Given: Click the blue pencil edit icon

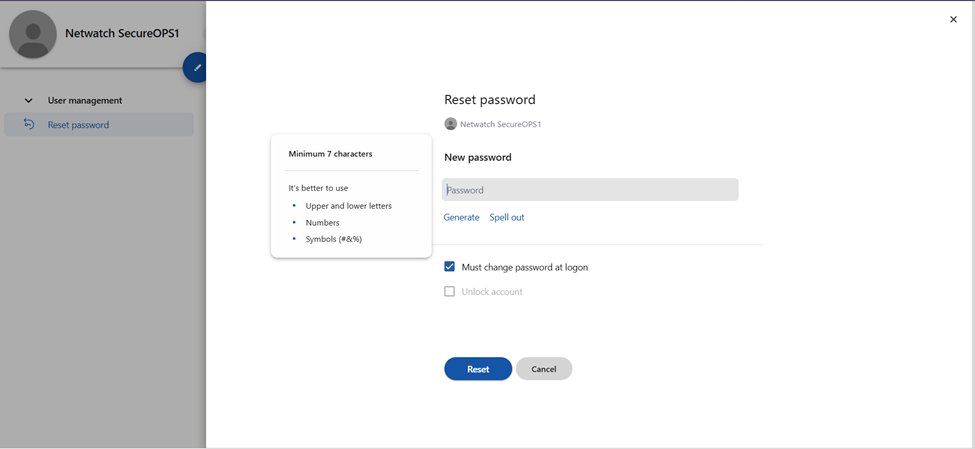Looking at the screenshot, I should (195, 67).
